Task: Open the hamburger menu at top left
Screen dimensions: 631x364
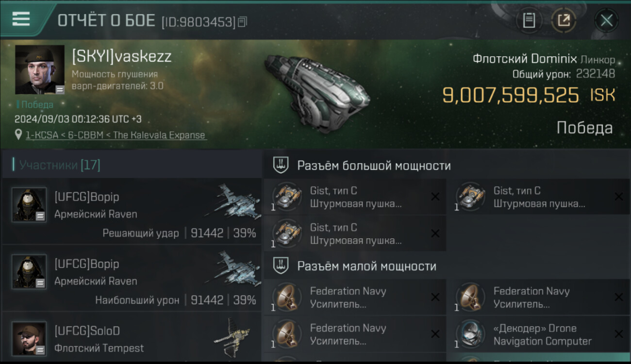Action: tap(21, 19)
